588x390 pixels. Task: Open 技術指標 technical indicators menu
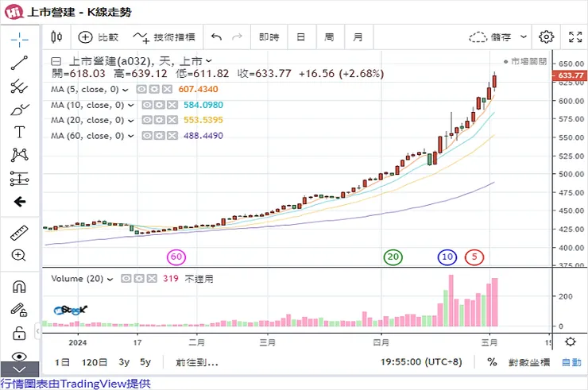pyautogui.click(x=164, y=37)
